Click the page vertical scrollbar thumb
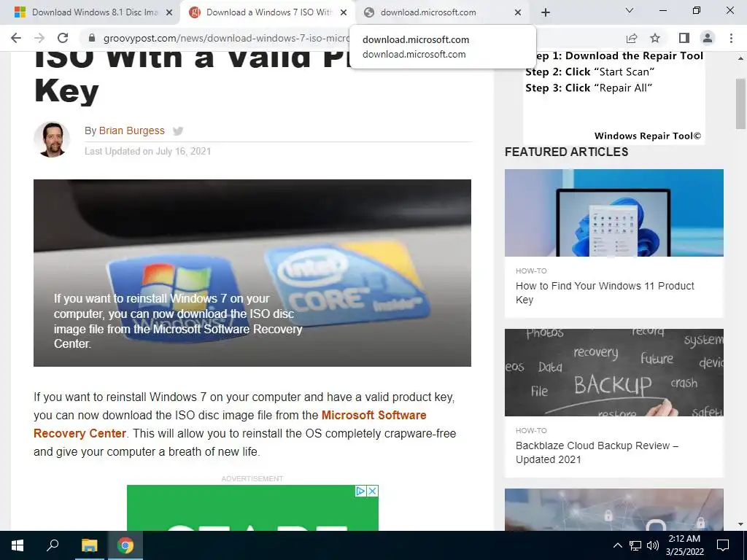This screenshot has height=560, width=747. pos(740,104)
